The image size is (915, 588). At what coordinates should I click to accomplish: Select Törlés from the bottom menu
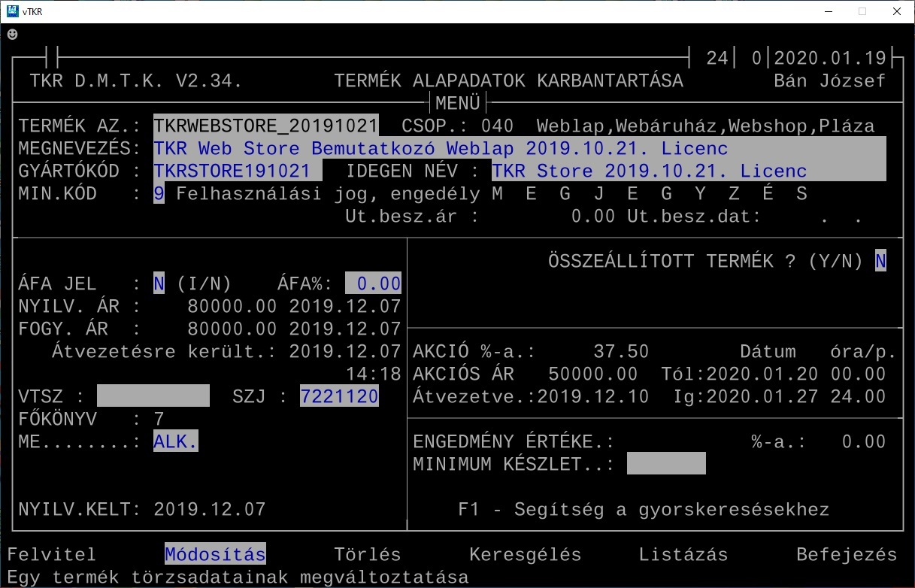367,555
